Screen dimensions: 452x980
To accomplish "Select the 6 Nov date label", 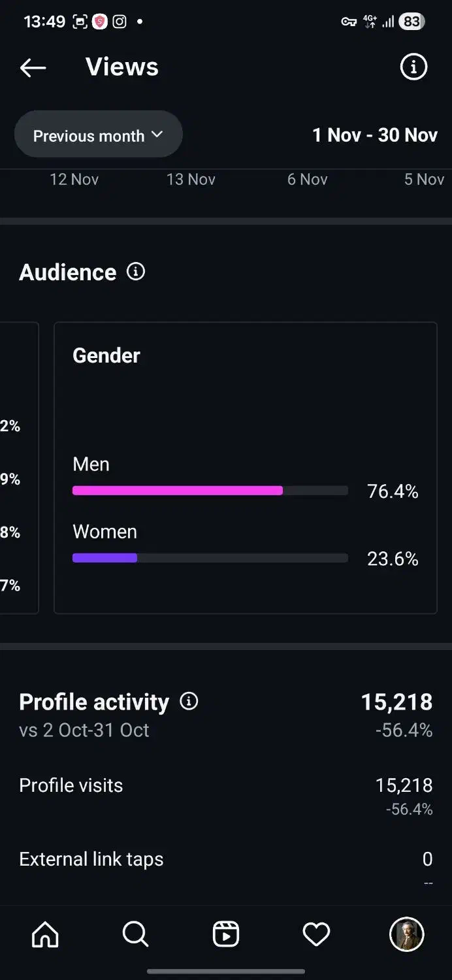I will (x=307, y=180).
